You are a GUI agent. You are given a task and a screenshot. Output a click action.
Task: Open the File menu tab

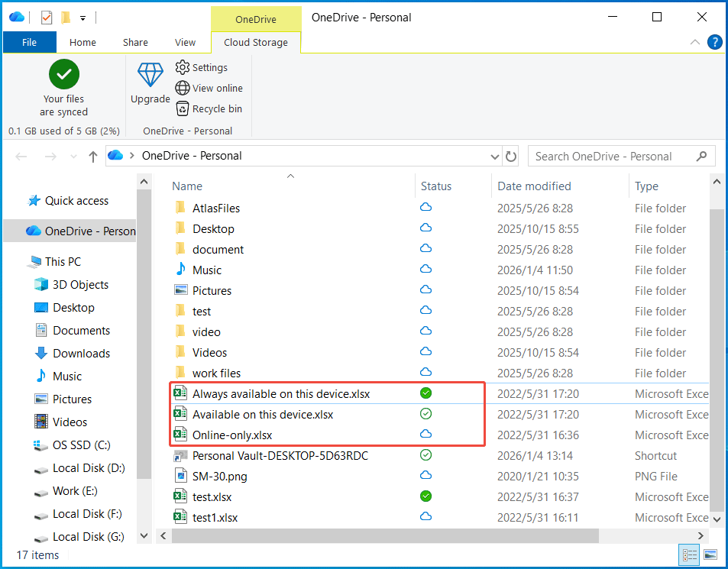pos(29,42)
